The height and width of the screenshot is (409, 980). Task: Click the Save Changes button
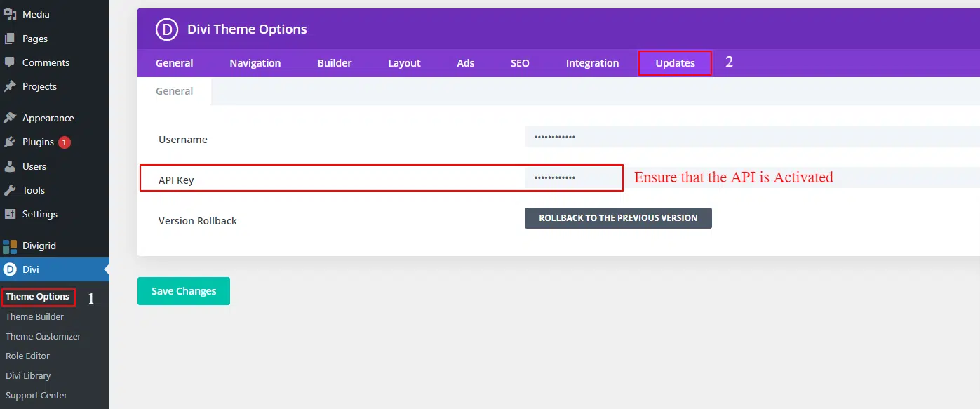tap(184, 291)
